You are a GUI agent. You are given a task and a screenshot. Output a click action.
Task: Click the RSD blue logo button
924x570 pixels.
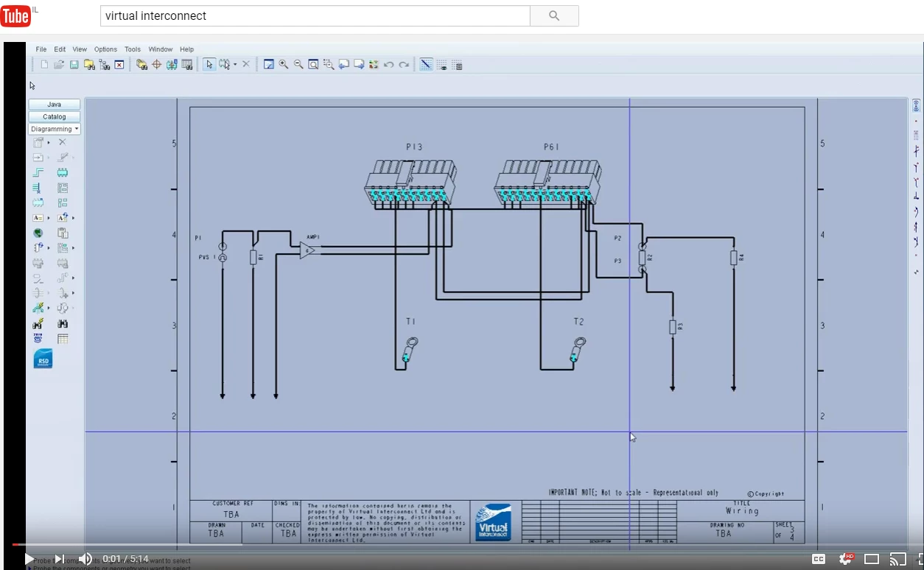pyautogui.click(x=43, y=359)
